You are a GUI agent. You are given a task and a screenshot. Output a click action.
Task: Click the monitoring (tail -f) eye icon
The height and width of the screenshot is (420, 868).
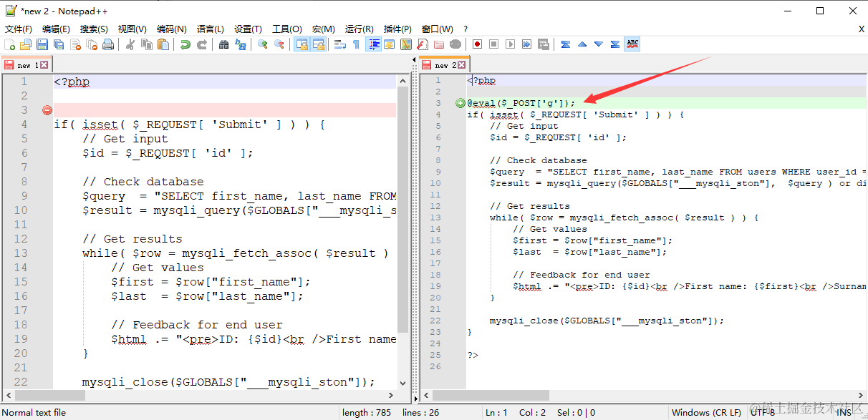455,44
